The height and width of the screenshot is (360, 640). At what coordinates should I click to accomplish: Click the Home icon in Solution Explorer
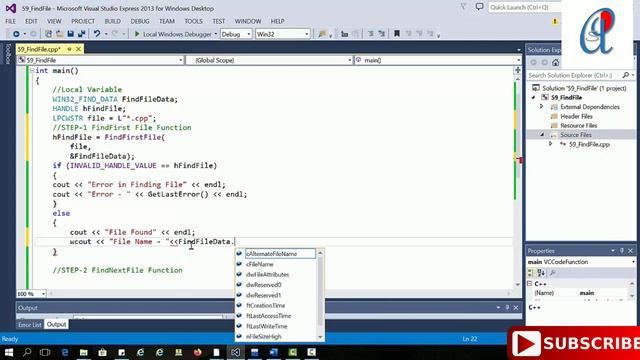click(555, 62)
